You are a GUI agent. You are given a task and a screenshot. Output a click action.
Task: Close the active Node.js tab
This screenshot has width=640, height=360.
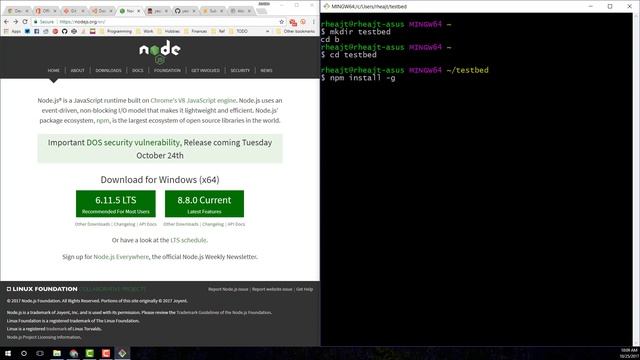[138, 11]
